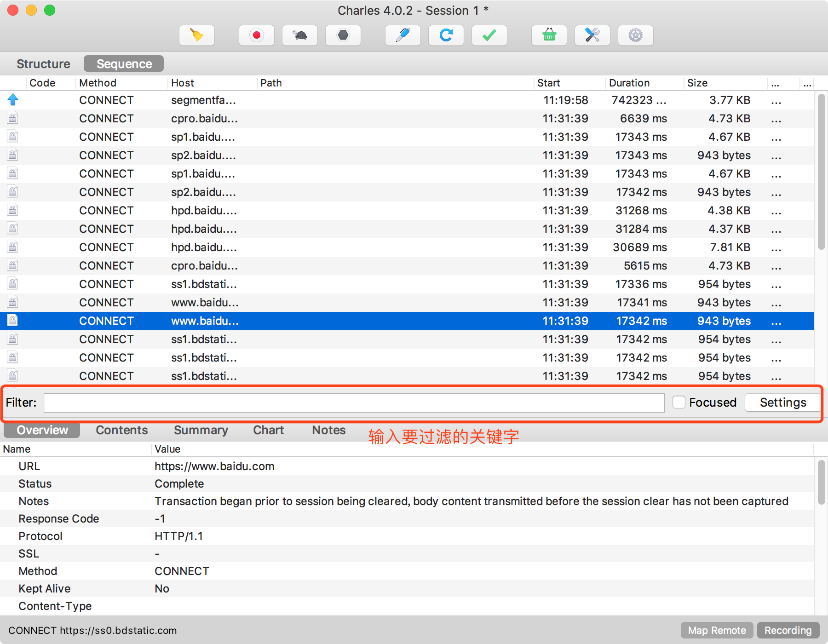Toggle the Focused checkbox
Viewport: 828px width, 644px height.
pyautogui.click(x=679, y=402)
